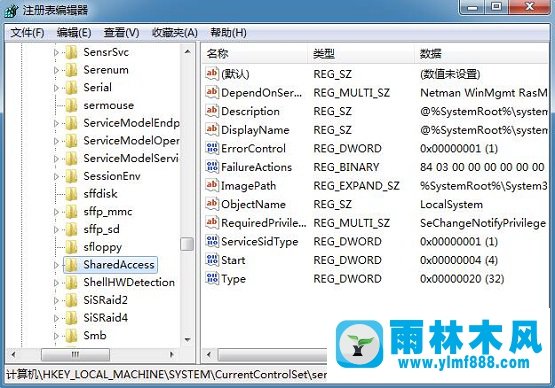Expand the SharedAccess tree node

point(56,265)
